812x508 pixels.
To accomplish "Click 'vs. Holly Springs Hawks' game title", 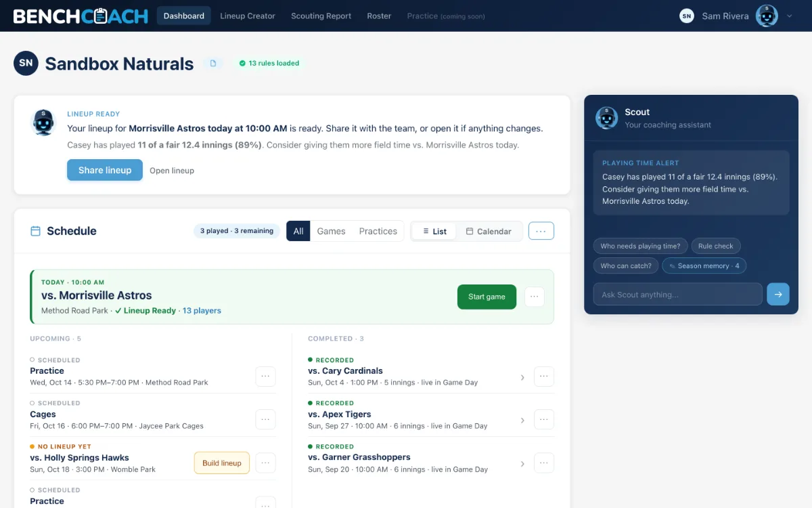I will click(x=79, y=457).
